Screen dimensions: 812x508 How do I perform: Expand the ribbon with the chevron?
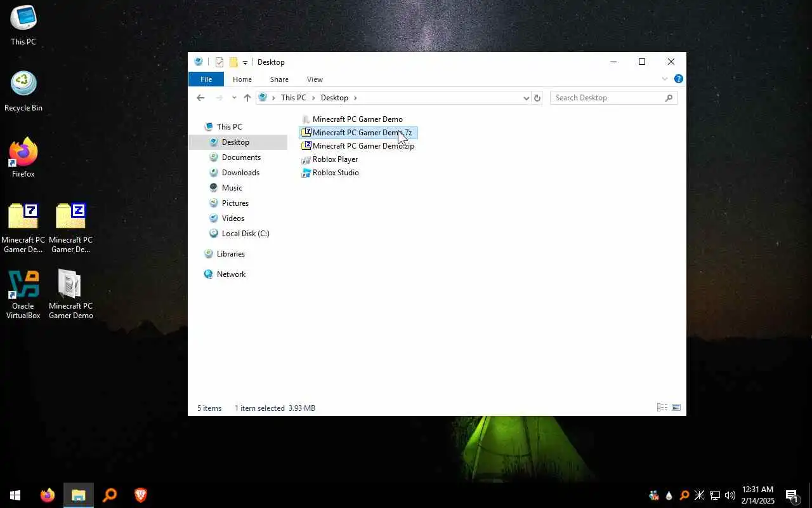pyautogui.click(x=665, y=79)
